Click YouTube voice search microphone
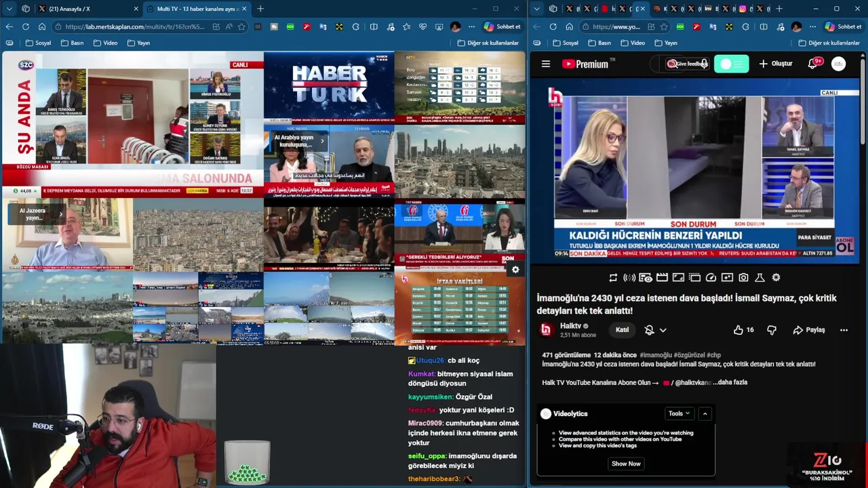The height and width of the screenshot is (488, 868). coord(705,64)
